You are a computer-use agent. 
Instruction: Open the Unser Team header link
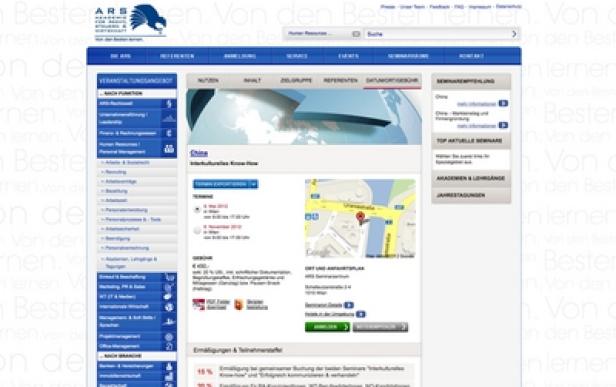coord(412,7)
